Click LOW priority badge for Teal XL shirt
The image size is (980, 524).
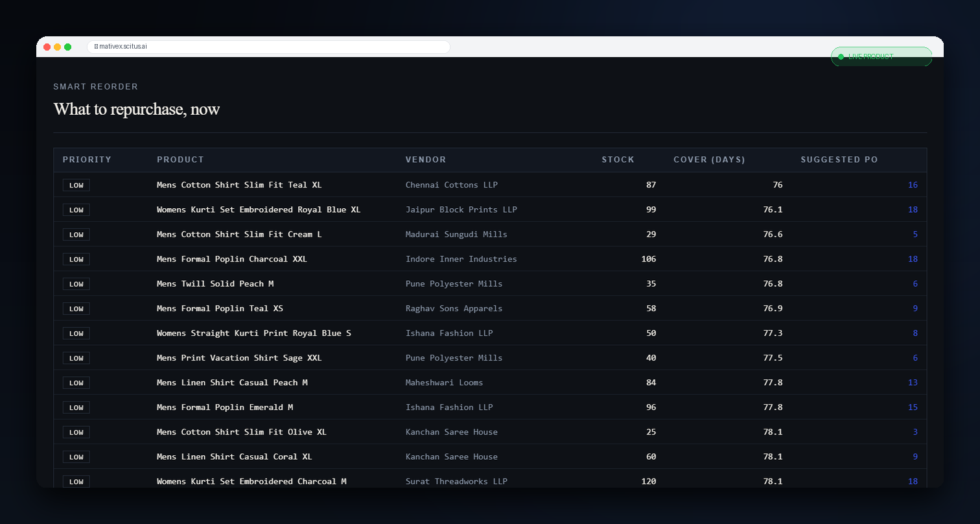pyautogui.click(x=76, y=185)
